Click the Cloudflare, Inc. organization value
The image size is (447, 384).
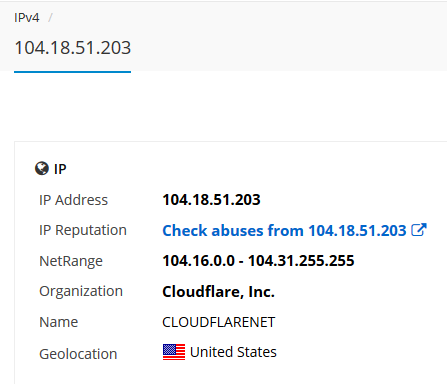tap(219, 292)
